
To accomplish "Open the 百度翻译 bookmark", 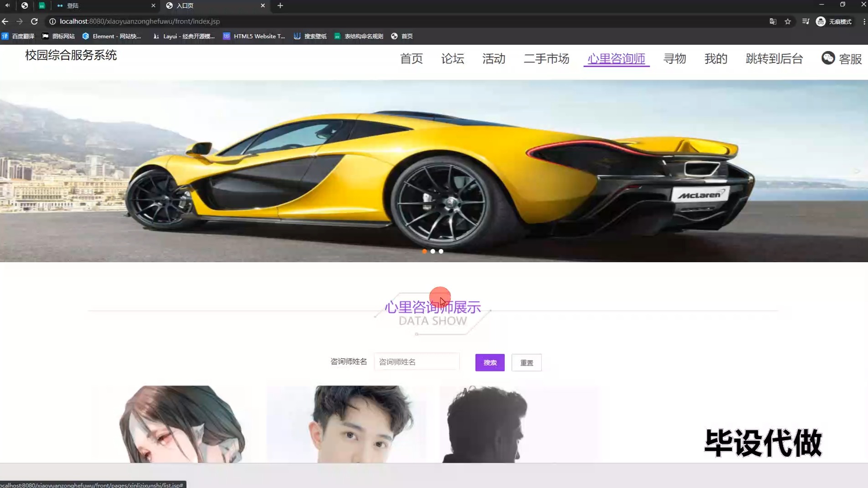I will [x=18, y=36].
